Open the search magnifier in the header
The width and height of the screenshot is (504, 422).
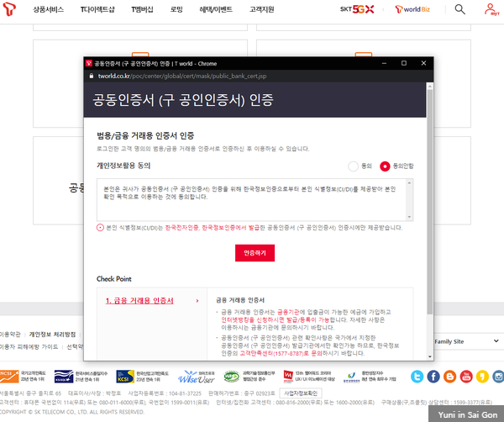pos(459,9)
